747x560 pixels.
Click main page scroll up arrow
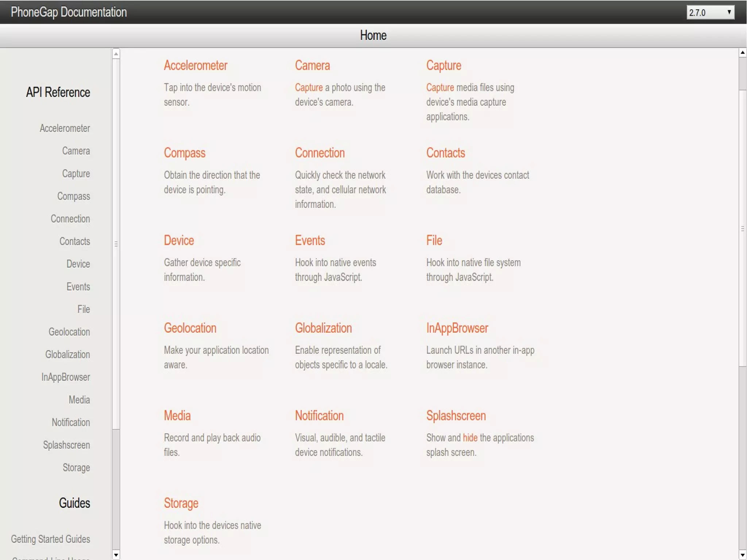743,53
